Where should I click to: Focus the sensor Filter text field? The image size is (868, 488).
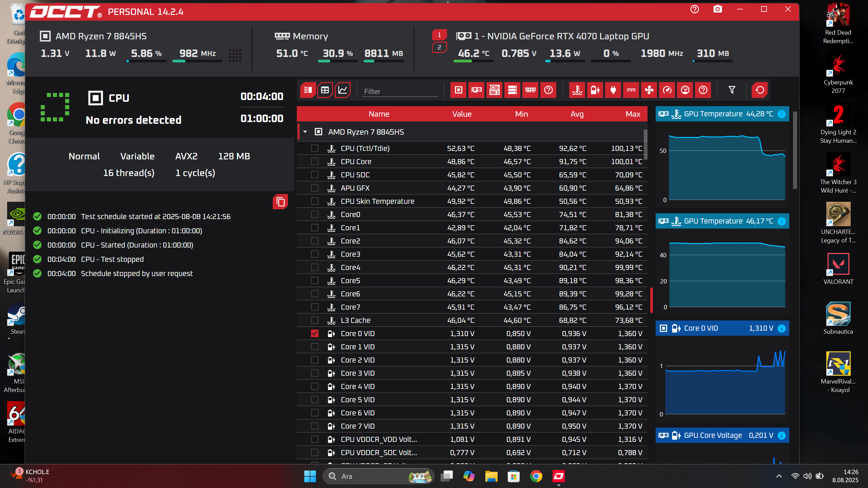pyautogui.click(x=400, y=91)
